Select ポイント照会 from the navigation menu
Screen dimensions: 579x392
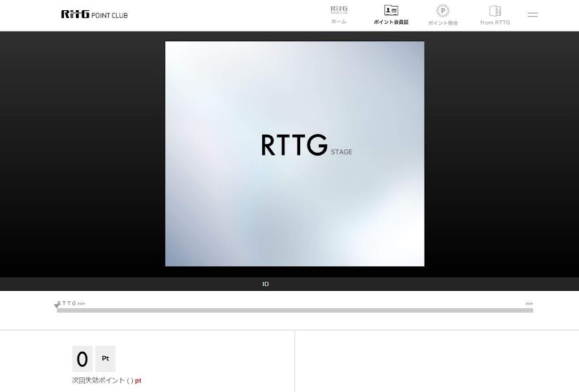pos(442,22)
